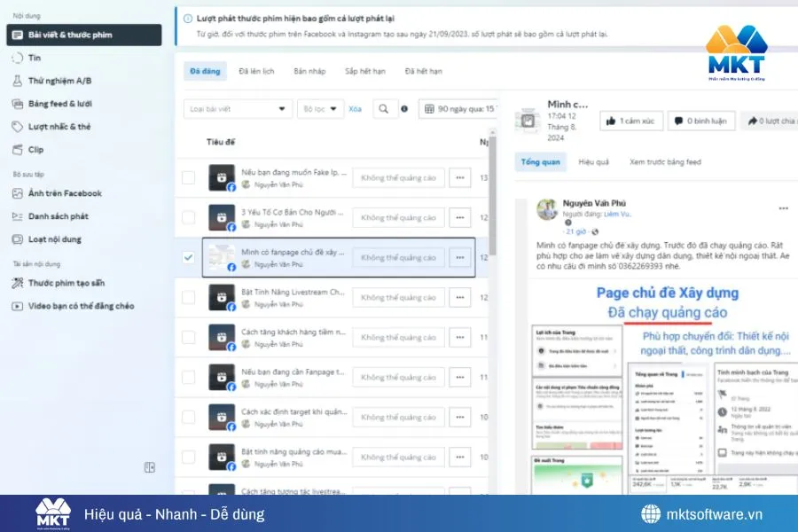Open the three-dot menu on the selected post
The image size is (798, 532).
(x=460, y=257)
